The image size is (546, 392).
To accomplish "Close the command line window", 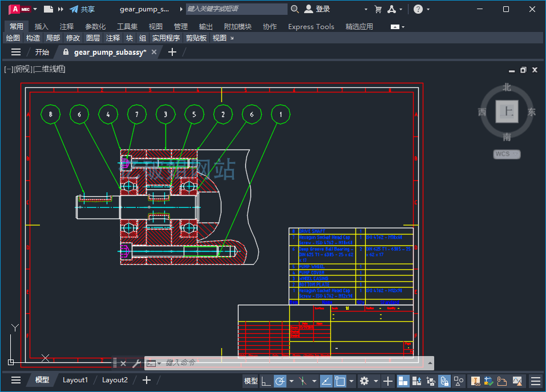I will [x=123, y=363].
